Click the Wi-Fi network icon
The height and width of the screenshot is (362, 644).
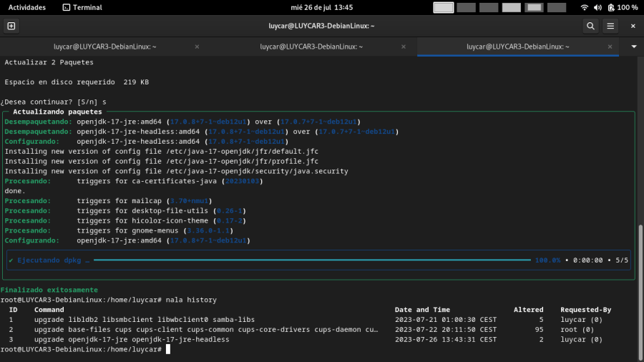(585, 7)
